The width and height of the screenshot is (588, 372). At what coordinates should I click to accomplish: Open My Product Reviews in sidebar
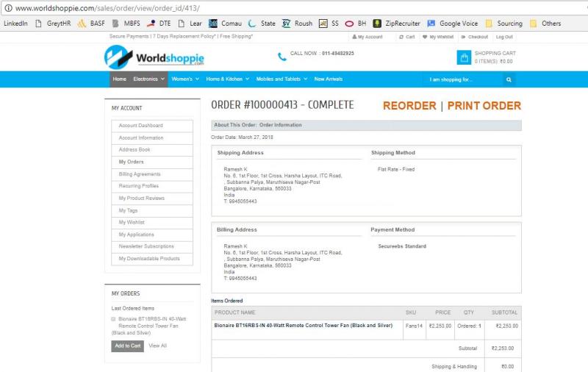pyautogui.click(x=152, y=198)
